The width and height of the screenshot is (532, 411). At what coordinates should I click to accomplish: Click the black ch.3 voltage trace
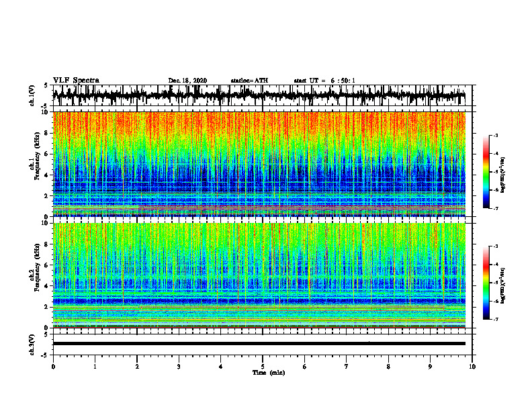click(x=259, y=344)
